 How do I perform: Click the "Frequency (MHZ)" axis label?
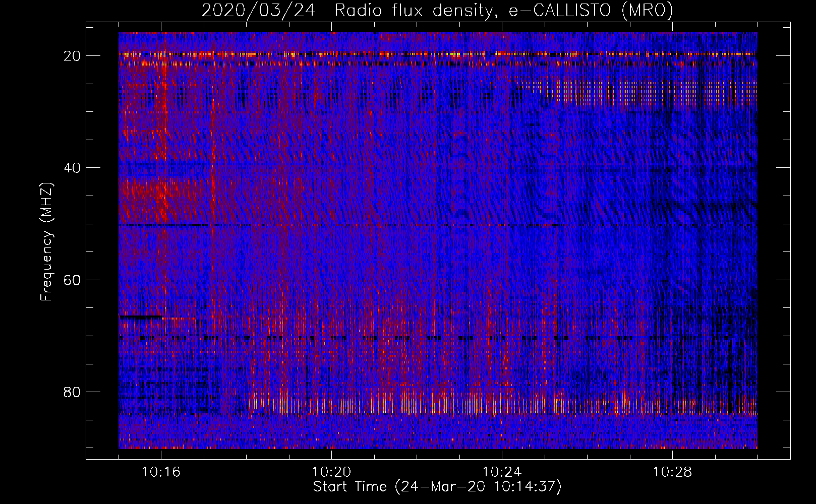tap(46, 242)
